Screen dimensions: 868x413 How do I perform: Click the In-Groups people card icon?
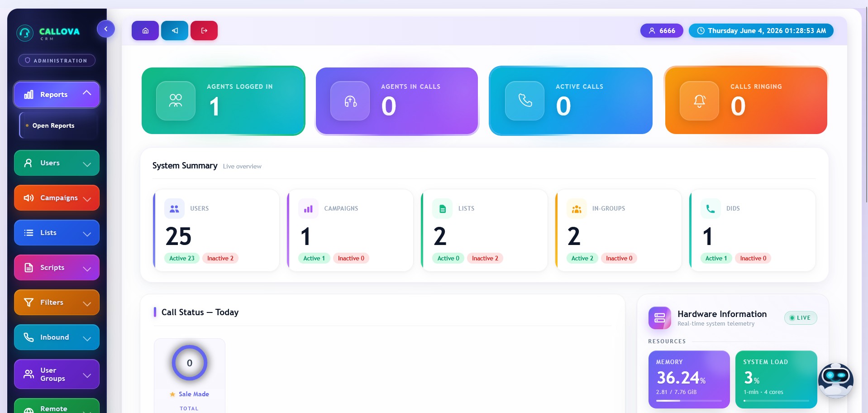click(577, 209)
